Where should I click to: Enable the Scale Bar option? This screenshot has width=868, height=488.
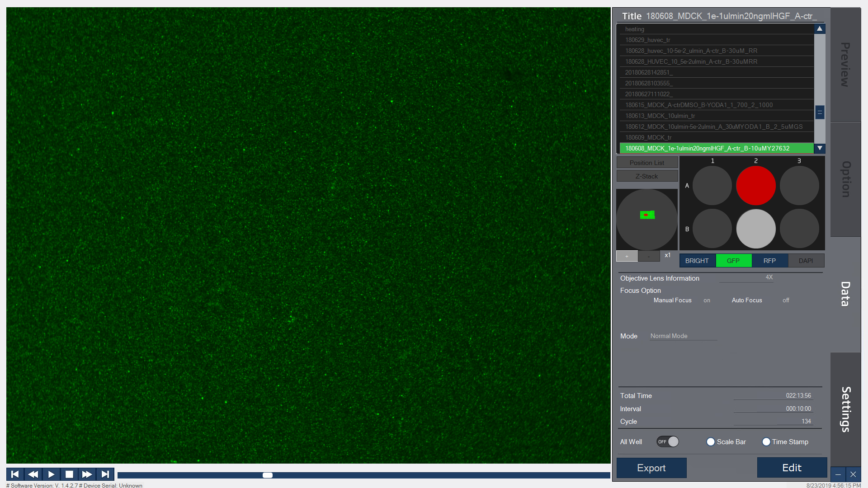(711, 442)
